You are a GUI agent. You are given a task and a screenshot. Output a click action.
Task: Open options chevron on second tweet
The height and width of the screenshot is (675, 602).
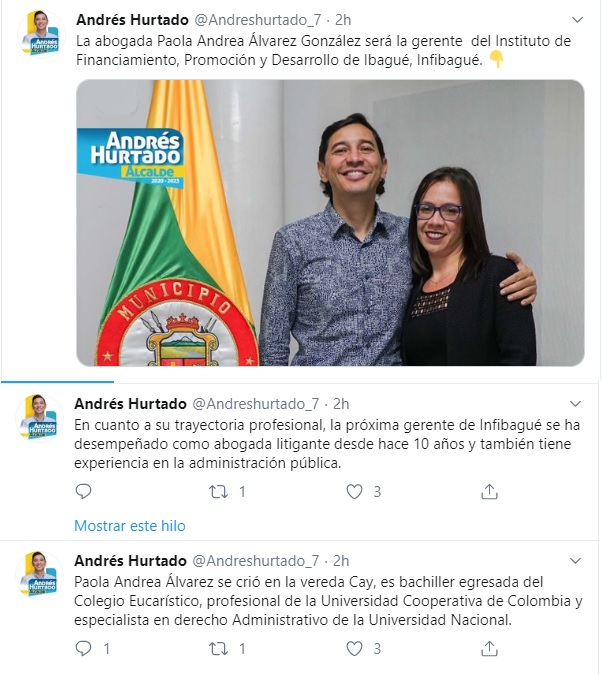tap(576, 404)
